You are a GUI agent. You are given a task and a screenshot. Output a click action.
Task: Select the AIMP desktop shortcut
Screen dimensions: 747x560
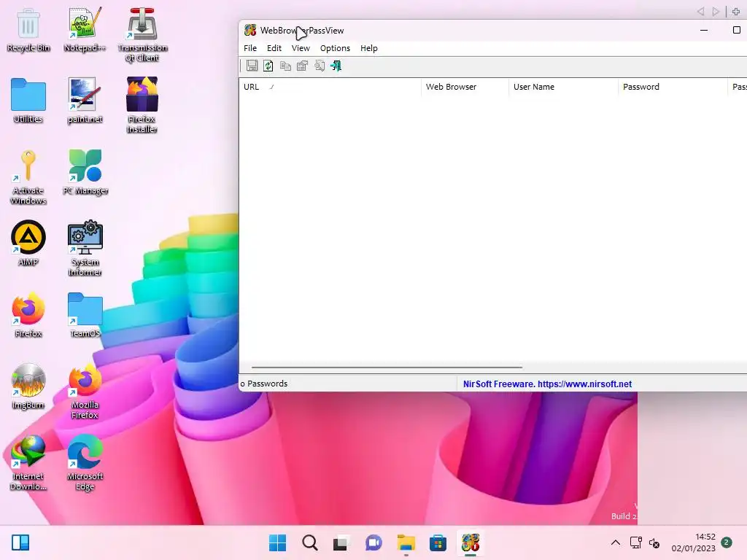[x=28, y=244]
